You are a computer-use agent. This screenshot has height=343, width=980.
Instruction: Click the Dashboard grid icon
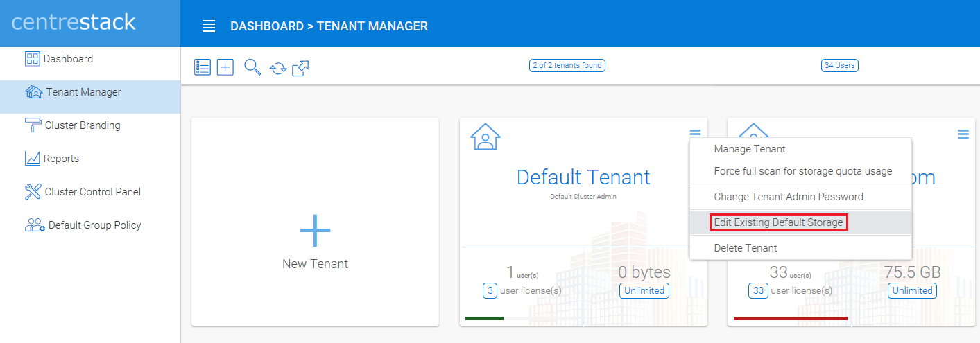33,59
